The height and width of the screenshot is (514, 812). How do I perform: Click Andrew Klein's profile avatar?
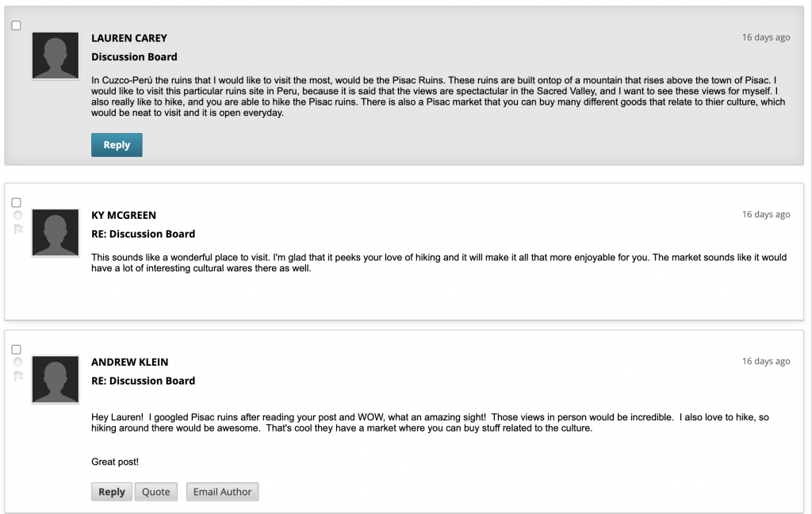56,379
